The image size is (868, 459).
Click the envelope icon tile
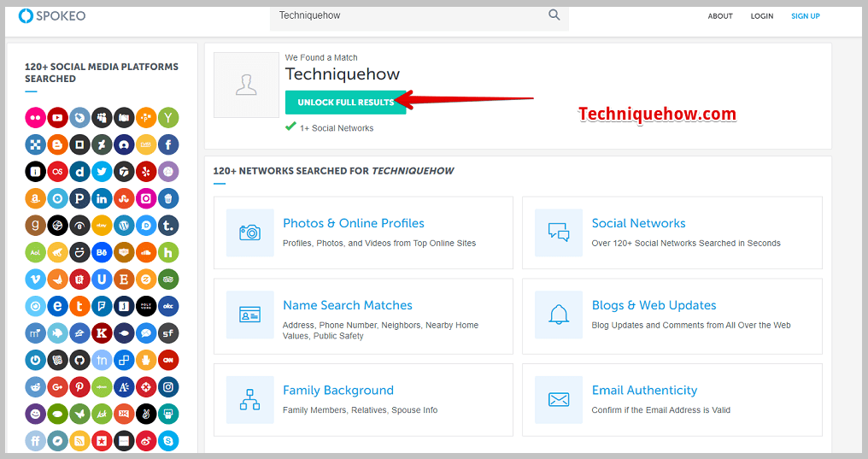coord(559,400)
